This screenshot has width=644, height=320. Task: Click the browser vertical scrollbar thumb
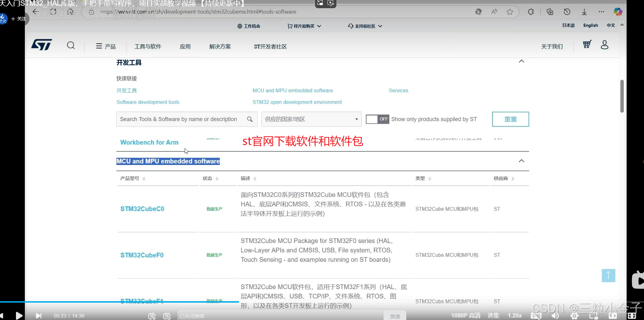coord(622,96)
